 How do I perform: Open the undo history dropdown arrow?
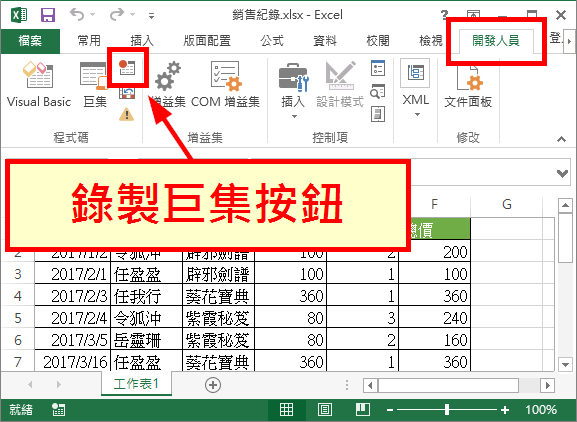(92, 15)
